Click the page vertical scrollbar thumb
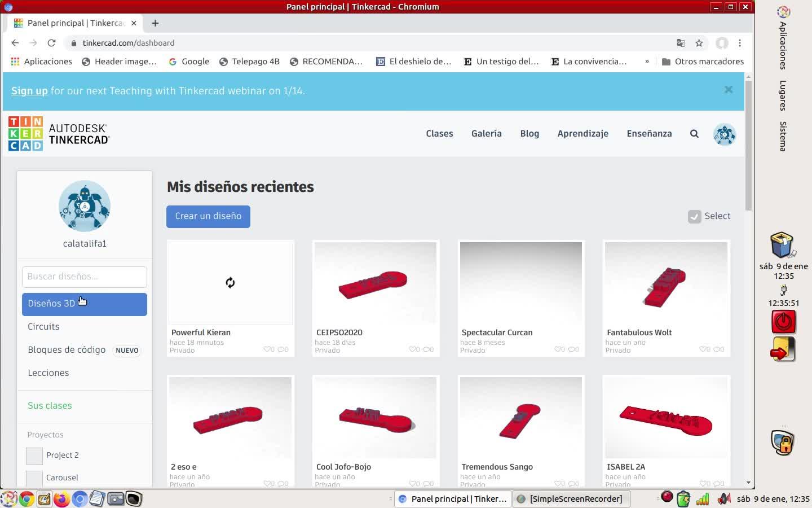This screenshot has height=508, width=812. tap(748, 146)
